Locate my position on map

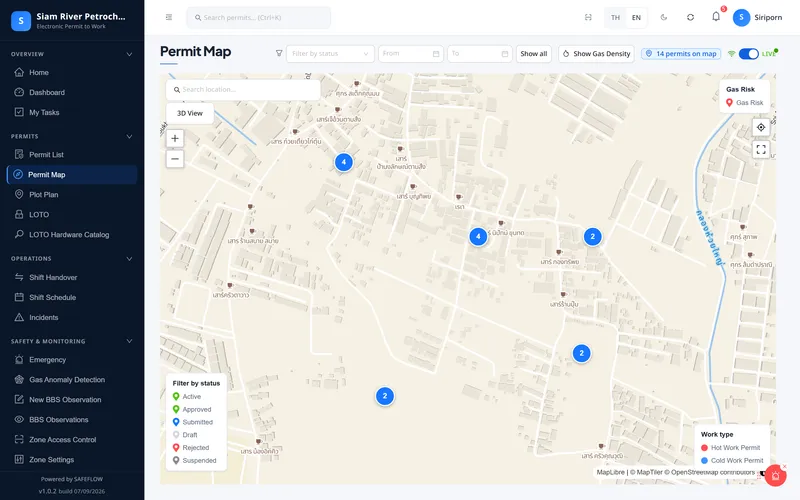pyautogui.click(x=761, y=128)
